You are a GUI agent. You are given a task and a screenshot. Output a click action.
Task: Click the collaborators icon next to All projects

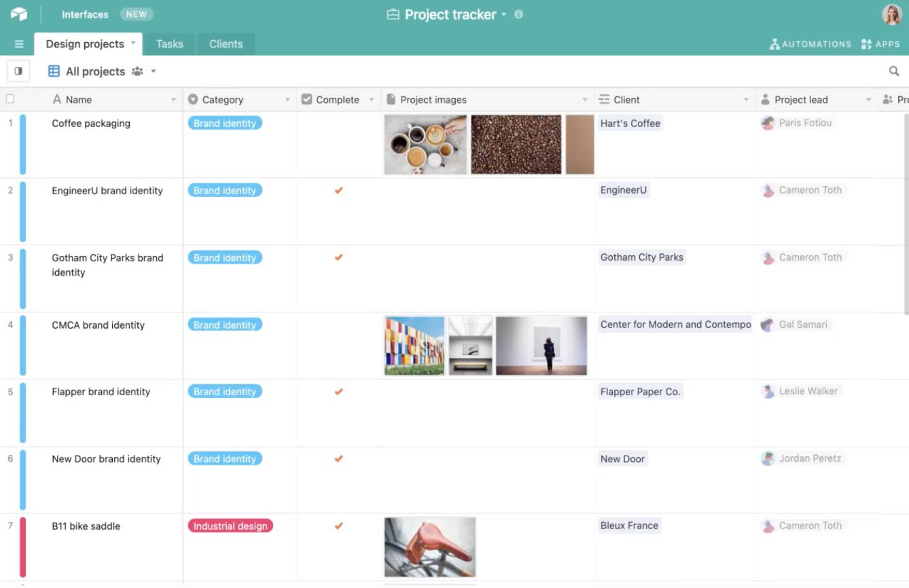(x=137, y=71)
